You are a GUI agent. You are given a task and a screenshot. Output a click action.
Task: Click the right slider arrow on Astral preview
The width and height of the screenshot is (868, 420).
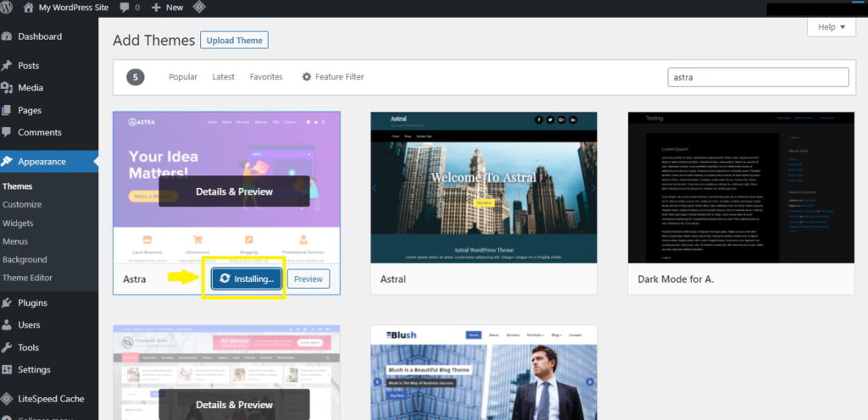click(x=593, y=189)
